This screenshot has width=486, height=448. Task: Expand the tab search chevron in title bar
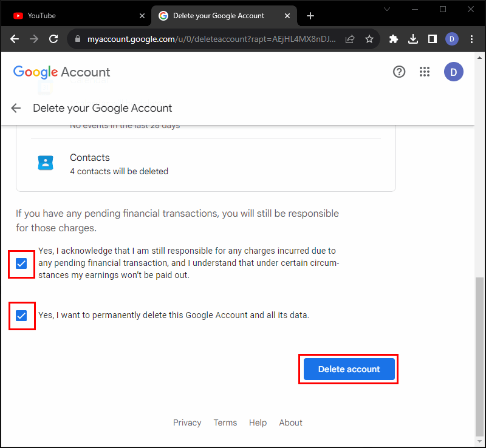coord(386,9)
